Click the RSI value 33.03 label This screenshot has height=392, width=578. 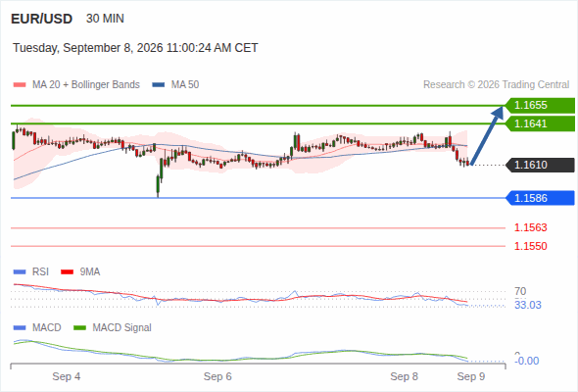tap(528, 306)
